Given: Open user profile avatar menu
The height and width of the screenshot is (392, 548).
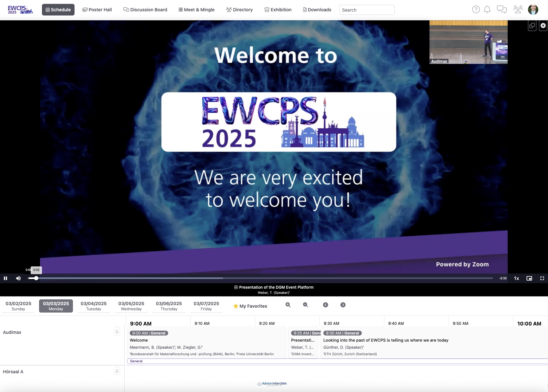Looking at the screenshot, I should pyautogui.click(x=533, y=10).
